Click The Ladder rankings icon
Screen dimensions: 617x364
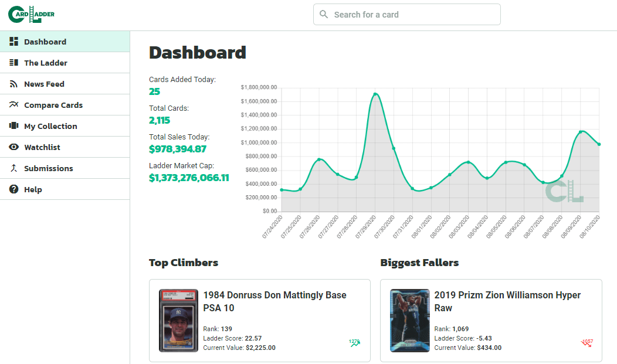pyautogui.click(x=13, y=63)
